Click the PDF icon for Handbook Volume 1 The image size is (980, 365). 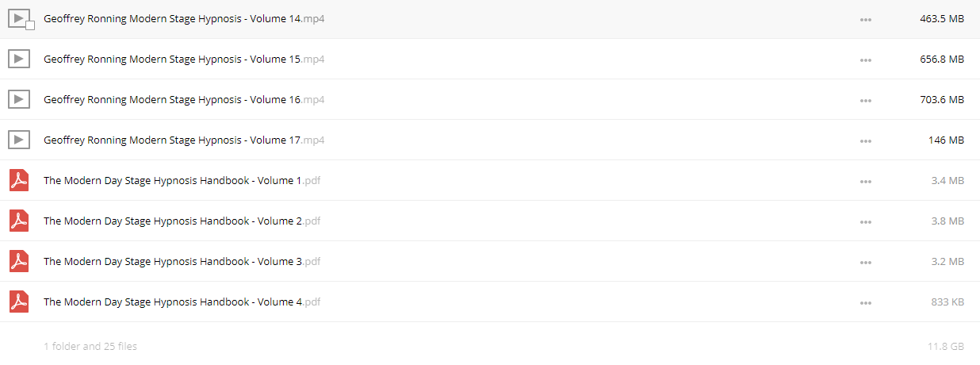click(19, 180)
